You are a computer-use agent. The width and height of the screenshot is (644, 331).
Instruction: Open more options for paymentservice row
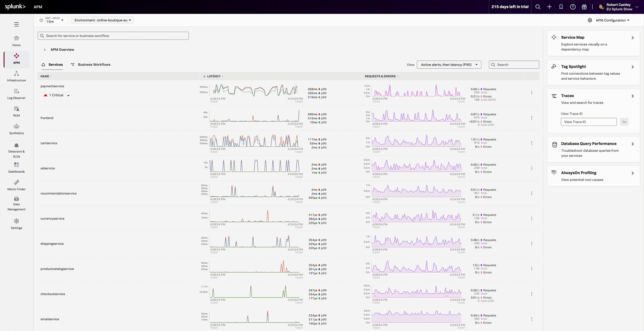[531, 93]
